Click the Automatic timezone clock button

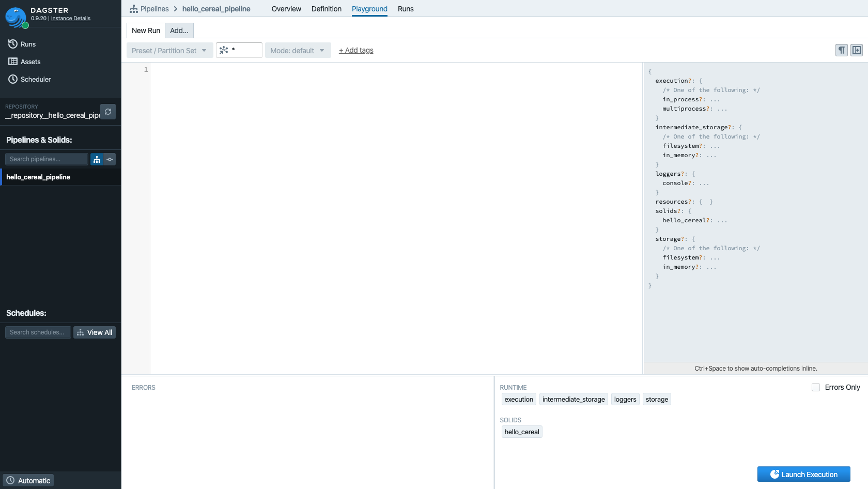pyautogui.click(x=28, y=480)
